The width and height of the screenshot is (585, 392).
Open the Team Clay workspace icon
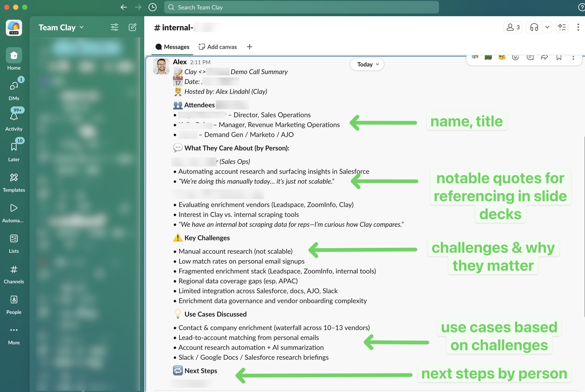click(14, 28)
